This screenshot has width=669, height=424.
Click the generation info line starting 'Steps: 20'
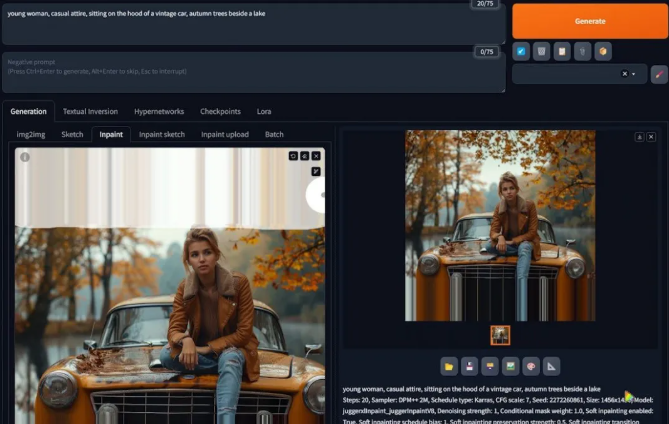pos(498,400)
